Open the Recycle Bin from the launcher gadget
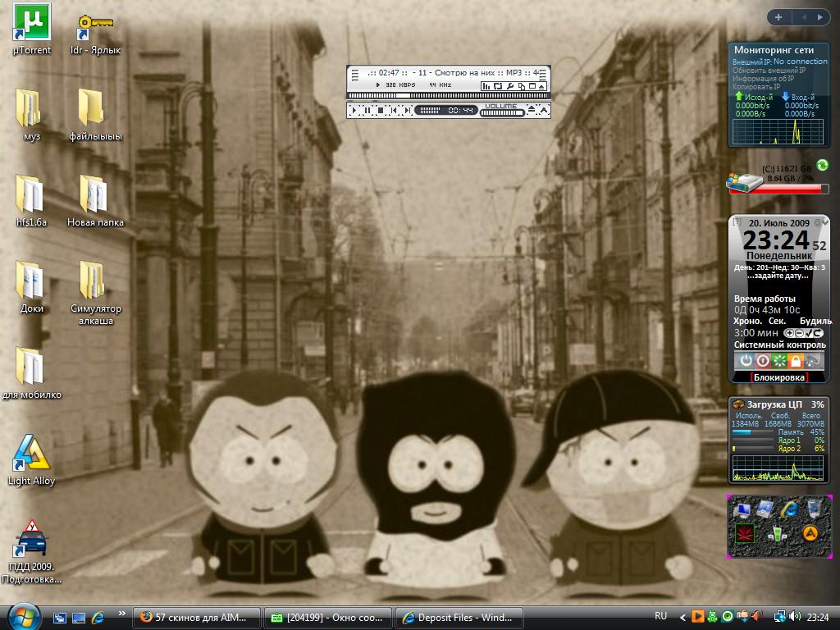The height and width of the screenshot is (630, 840). point(814,507)
